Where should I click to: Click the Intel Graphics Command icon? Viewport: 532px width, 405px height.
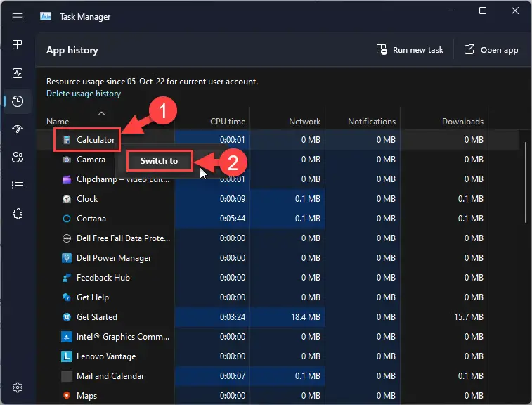67,337
